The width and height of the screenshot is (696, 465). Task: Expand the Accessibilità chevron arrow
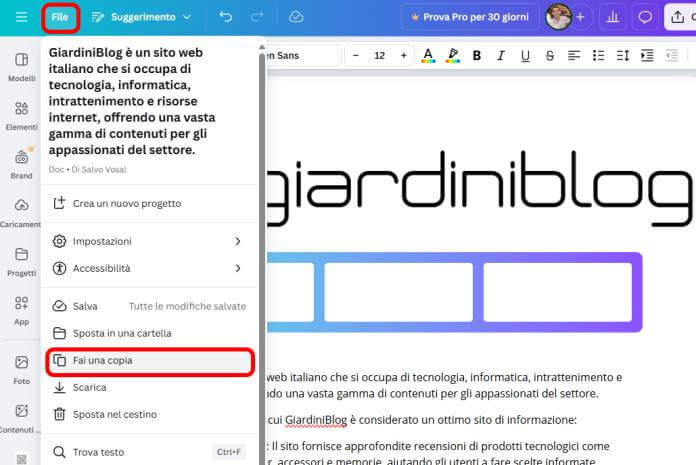pos(238,268)
